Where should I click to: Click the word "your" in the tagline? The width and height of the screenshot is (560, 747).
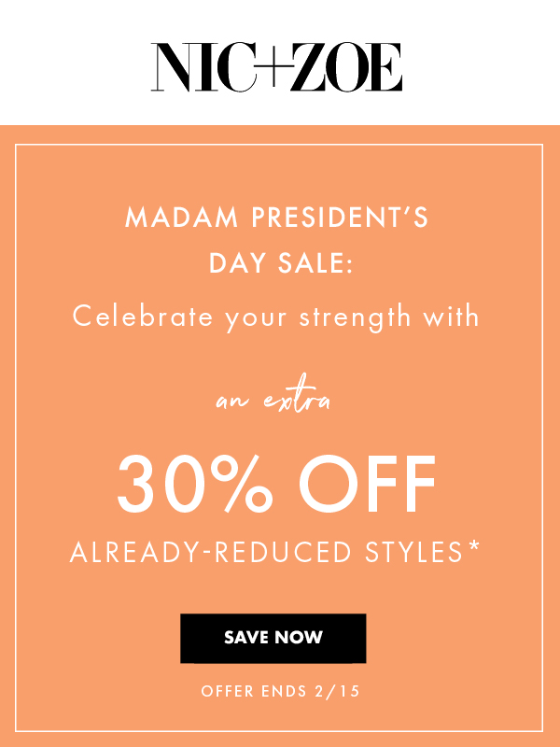pyautogui.click(x=257, y=317)
